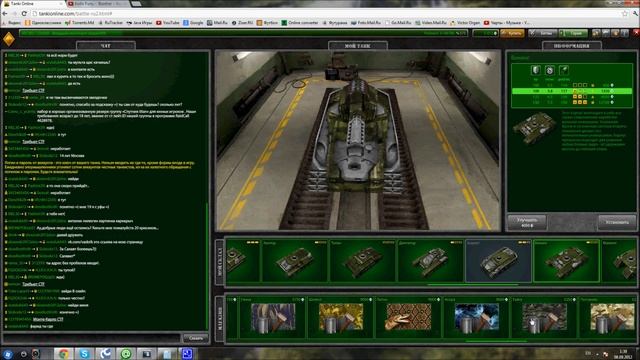Select the sand camouflage paint card at right
The width and height of the screenshot is (640, 360).
(x=608, y=317)
